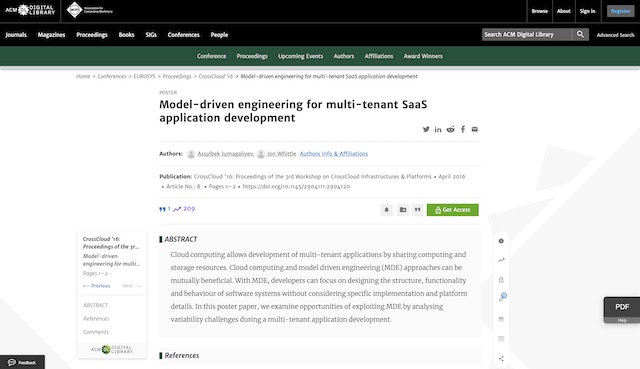
Task: Click the ACM Digital Library logo
Action: (x=30, y=10)
